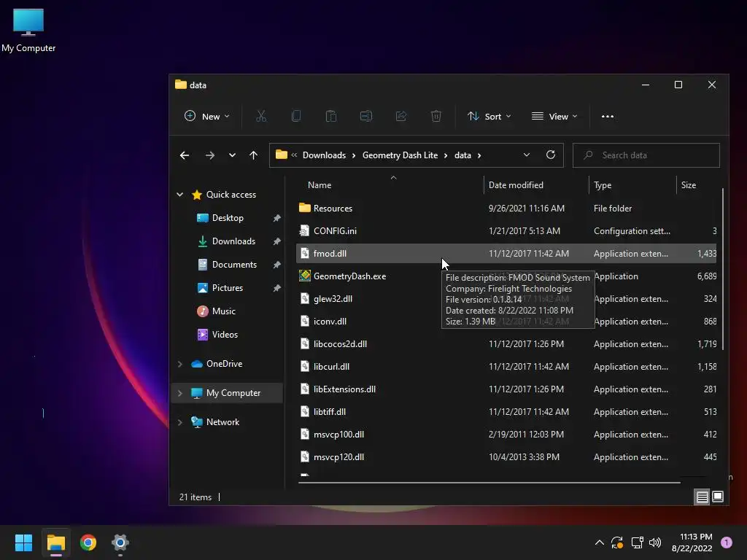Select the libcocos2d.dll file
The height and width of the screenshot is (560, 747).
pos(506,344)
